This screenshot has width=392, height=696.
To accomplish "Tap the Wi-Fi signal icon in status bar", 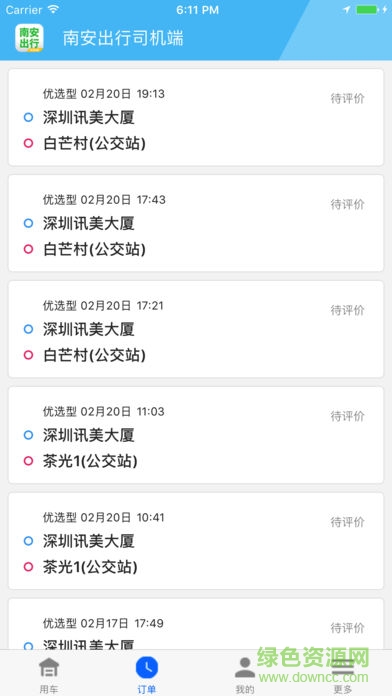I will tap(53, 9).
